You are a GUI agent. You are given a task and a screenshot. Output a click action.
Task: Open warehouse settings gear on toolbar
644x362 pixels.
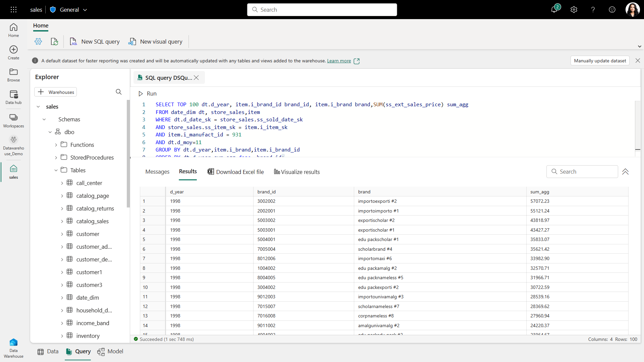[38, 41]
